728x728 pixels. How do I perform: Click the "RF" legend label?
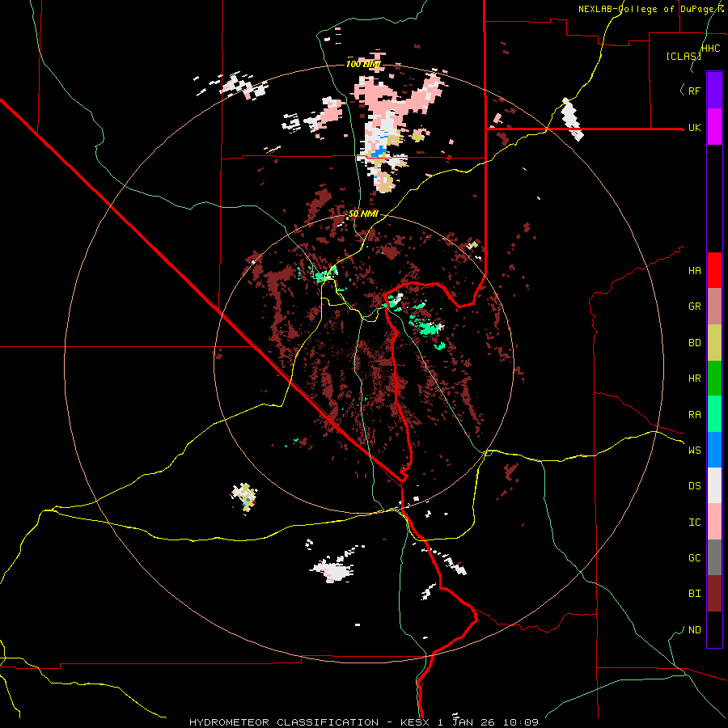[x=695, y=91]
